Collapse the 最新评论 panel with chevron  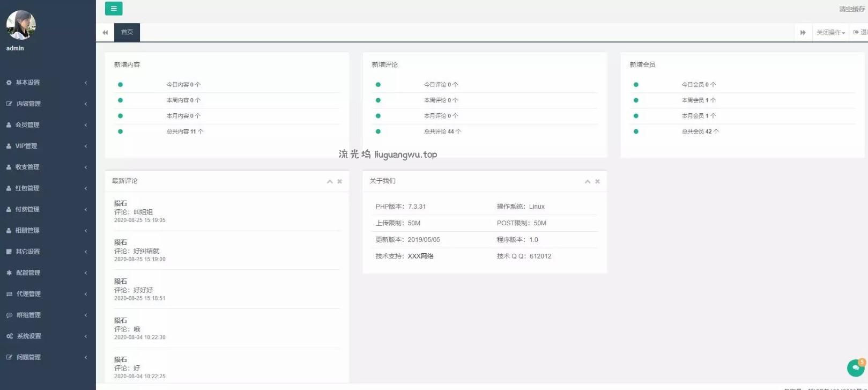(330, 181)
